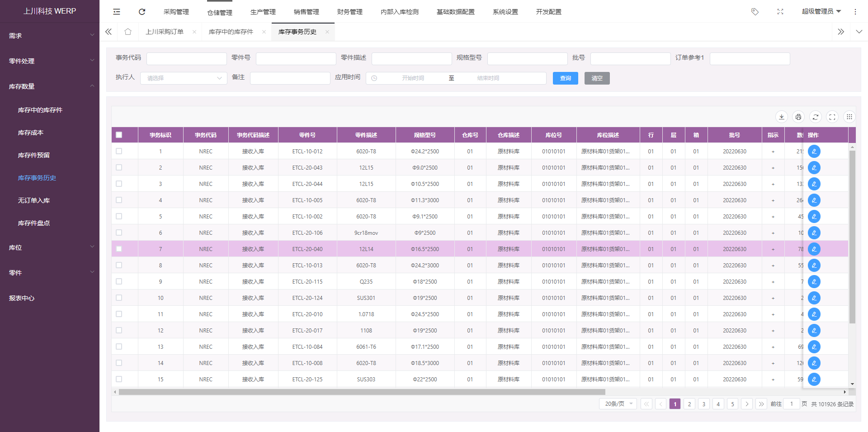Expand the 需求 sidebar menu
The width and height of the screenshot is (868, 432).
(50, 35)
